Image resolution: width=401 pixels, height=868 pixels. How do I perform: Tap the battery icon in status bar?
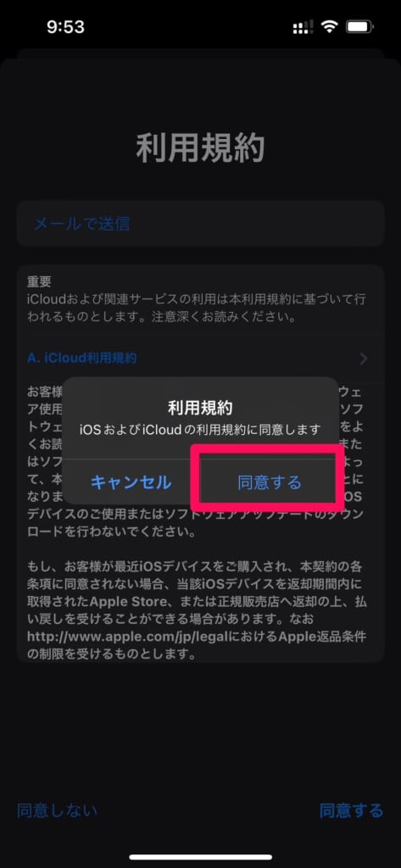click(x=359, y=27)
